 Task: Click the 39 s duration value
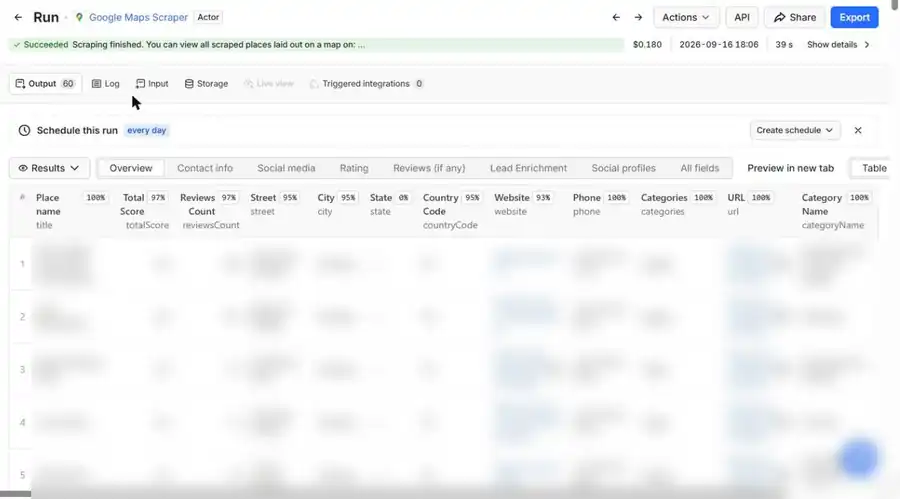[783, 44]
